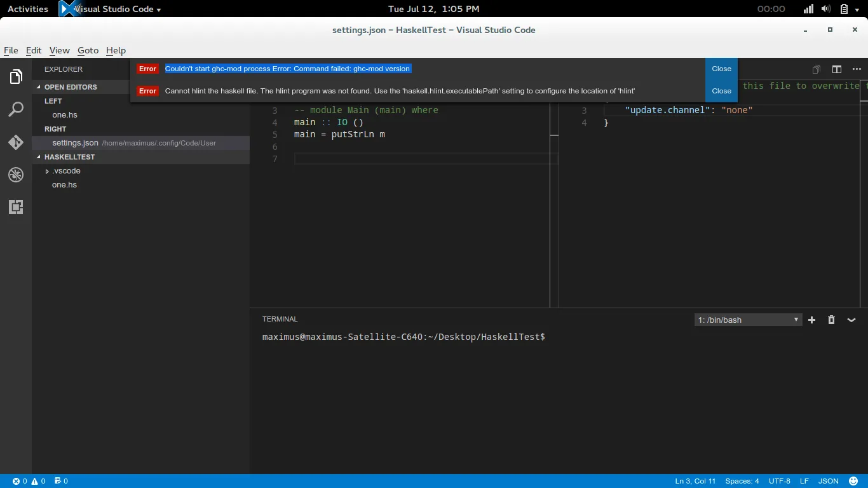Image resolution: width=868 pixels, height=488 pixels.
Task: Expand the .vscode folder
Action: (66, 171)
